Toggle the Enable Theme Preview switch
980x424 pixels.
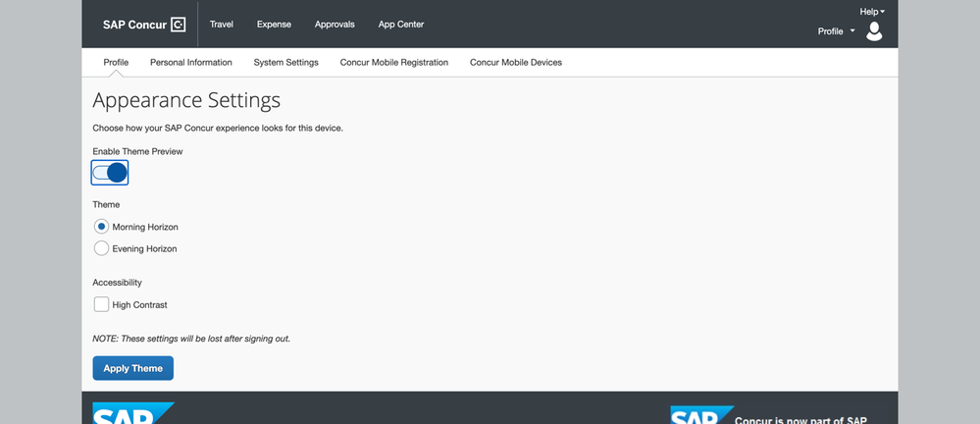[110, 173]
